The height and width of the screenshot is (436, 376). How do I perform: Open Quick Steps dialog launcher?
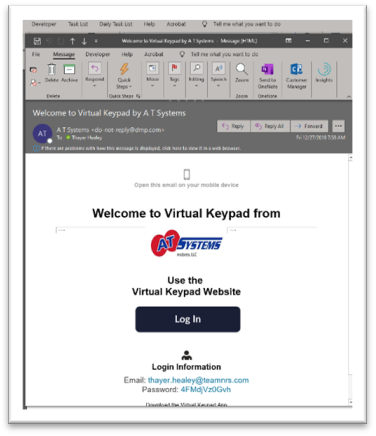[138, 96]
